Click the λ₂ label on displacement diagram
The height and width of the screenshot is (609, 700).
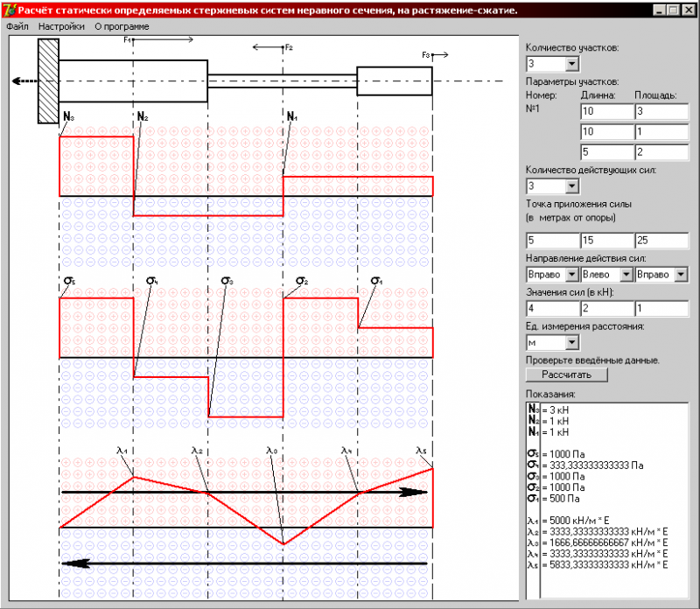pyautogui.click(x=197, y=450)
